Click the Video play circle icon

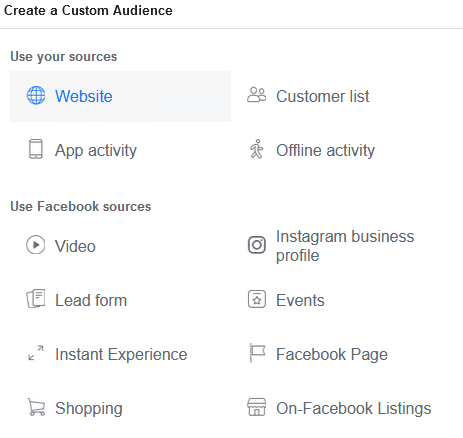coord(36,245)
